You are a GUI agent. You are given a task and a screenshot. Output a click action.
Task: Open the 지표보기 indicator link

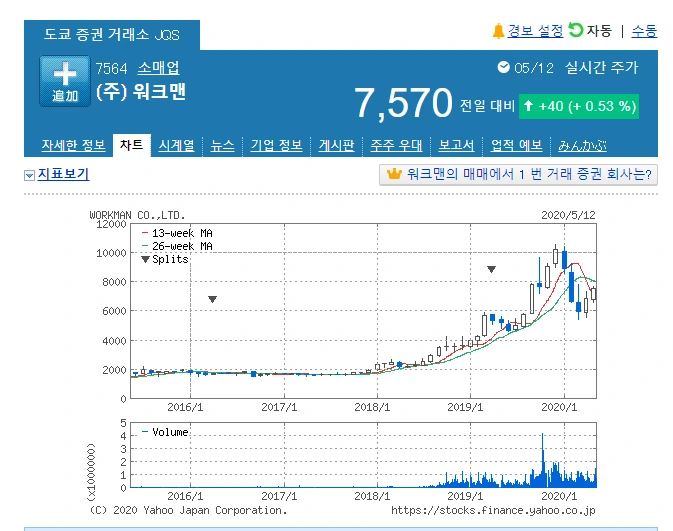click(x=64, y=174)
